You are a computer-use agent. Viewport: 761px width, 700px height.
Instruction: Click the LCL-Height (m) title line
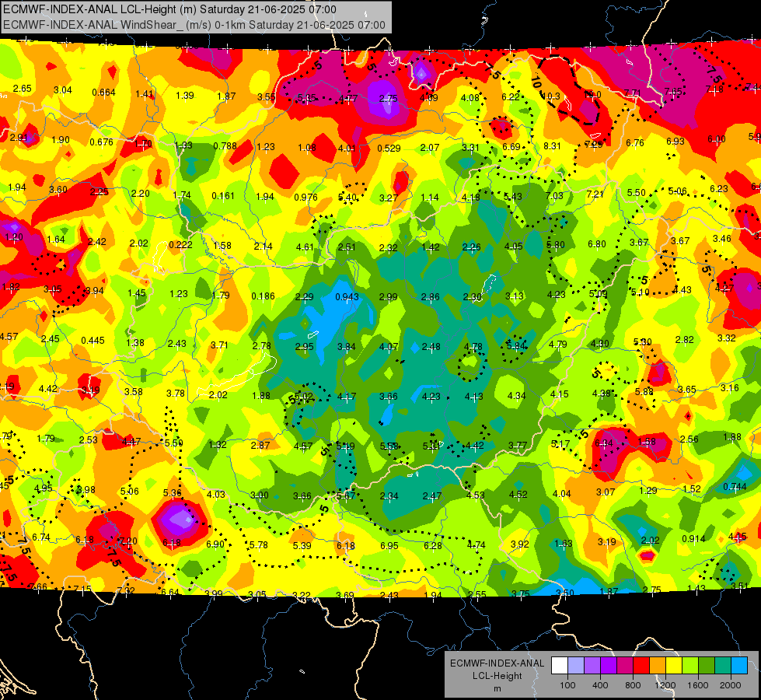click(169, 9)
